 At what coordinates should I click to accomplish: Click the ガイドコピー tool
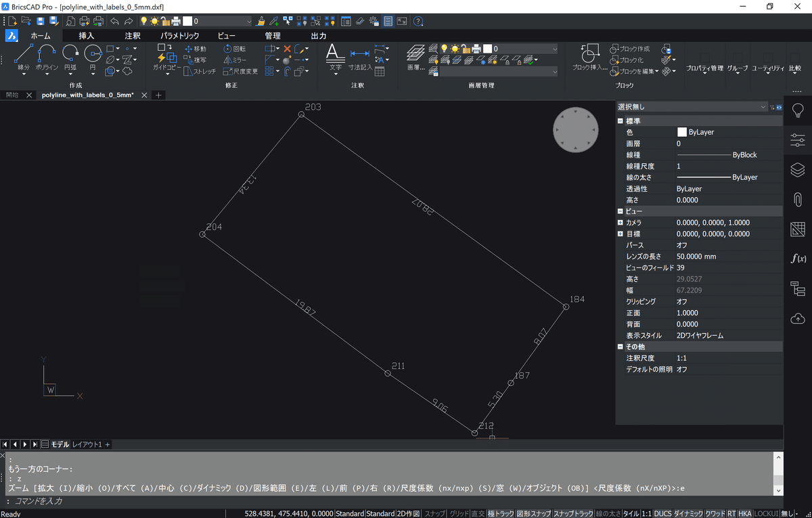pyautogui.click(x=166, y=60)
